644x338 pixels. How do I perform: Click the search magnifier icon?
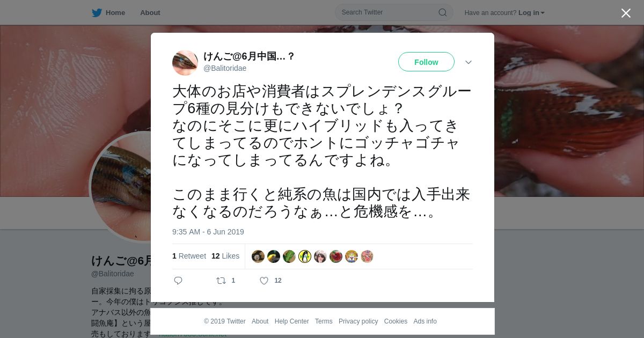443,12
